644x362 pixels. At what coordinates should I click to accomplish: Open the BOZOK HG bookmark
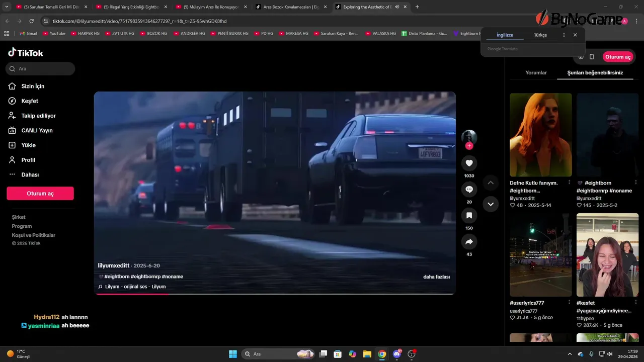click(x=154, y=33)
